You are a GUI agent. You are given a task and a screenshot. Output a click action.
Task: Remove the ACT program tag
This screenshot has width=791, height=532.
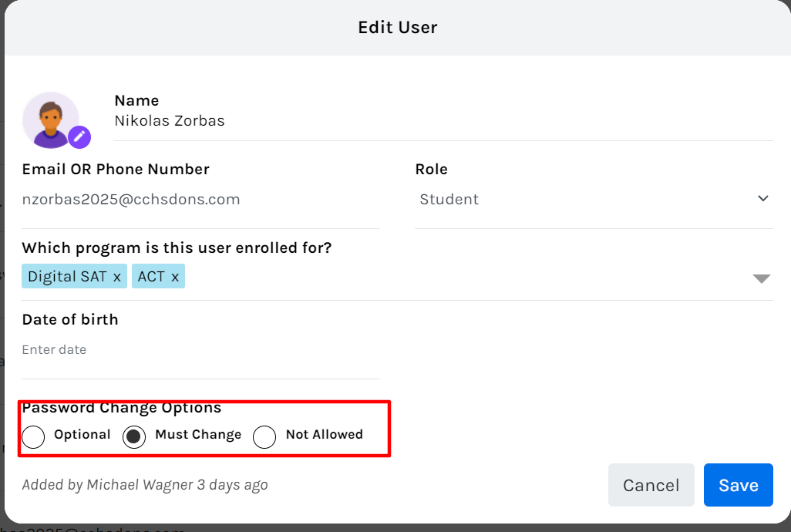(175, 277)
